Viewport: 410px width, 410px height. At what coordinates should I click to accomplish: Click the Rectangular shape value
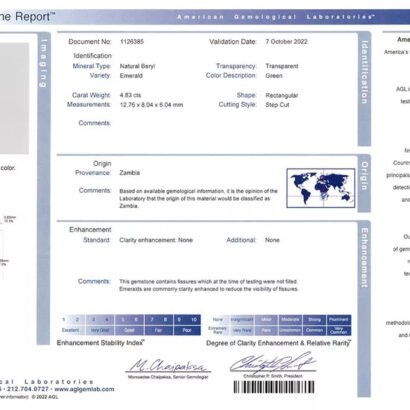pyautogui.click(x=282, y=95)
